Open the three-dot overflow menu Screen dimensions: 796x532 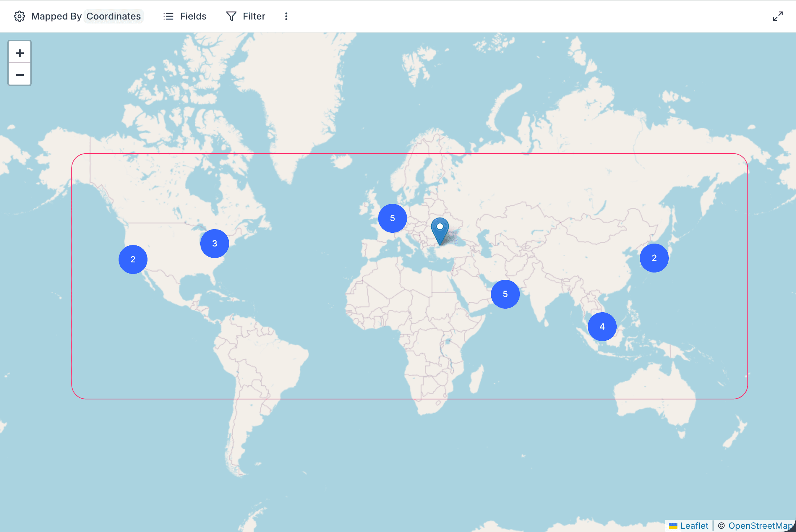286,16
